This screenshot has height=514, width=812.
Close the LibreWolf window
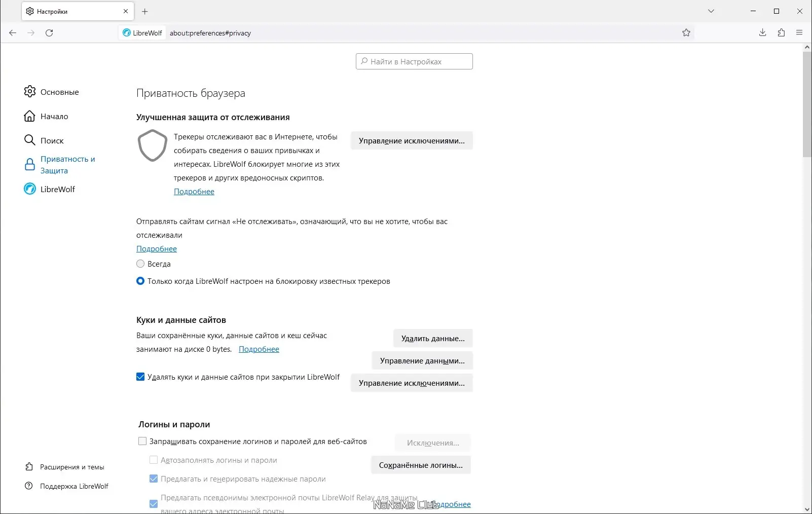click(800, 11)
